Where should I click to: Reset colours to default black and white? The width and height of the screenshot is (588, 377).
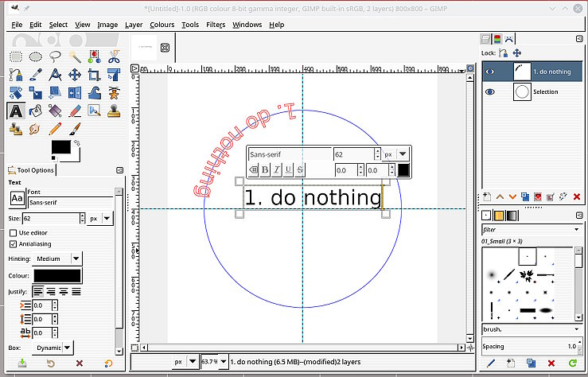pos(54,158)
